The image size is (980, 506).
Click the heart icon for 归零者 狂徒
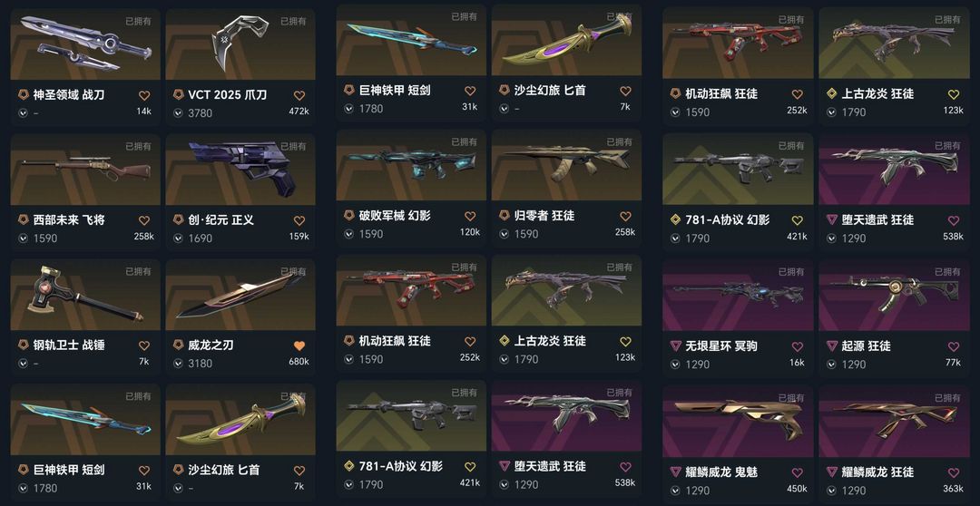click(x=625, y=216)
